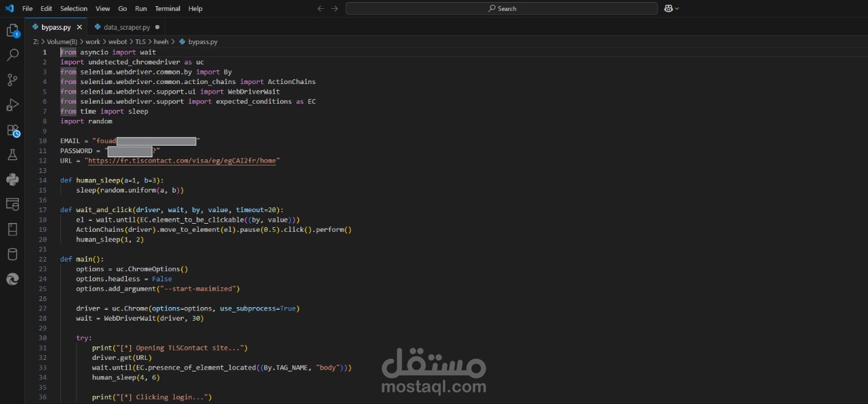Viewport: 868px width, 404px height.
Task: Click line number 14 in the gutter
Action: (43, 180)
